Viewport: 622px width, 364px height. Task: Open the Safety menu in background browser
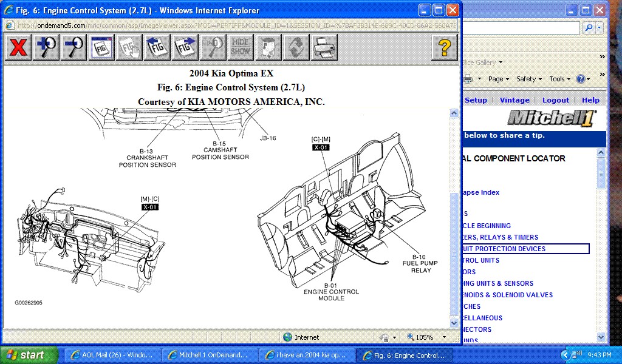click(529, 79)
